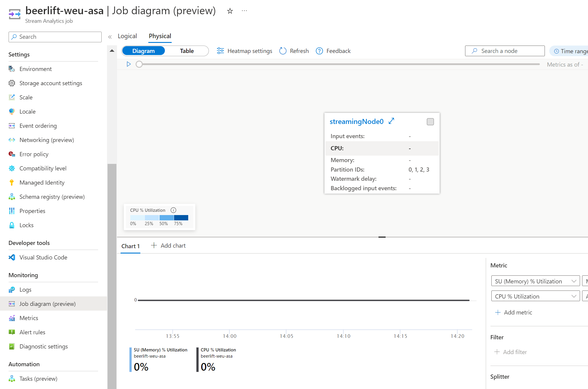Screen dimensions: 588x389
Task: Click the Refresh button
Action: click(x=294, y=51)
